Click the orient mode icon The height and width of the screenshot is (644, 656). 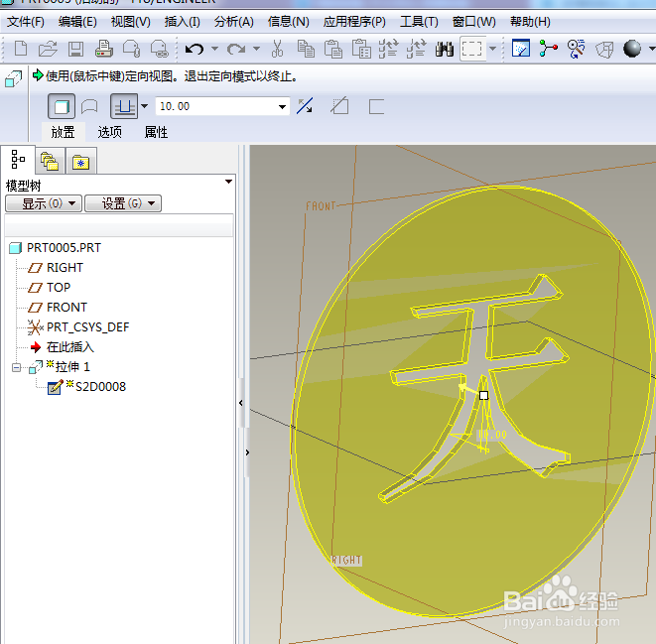576,49
